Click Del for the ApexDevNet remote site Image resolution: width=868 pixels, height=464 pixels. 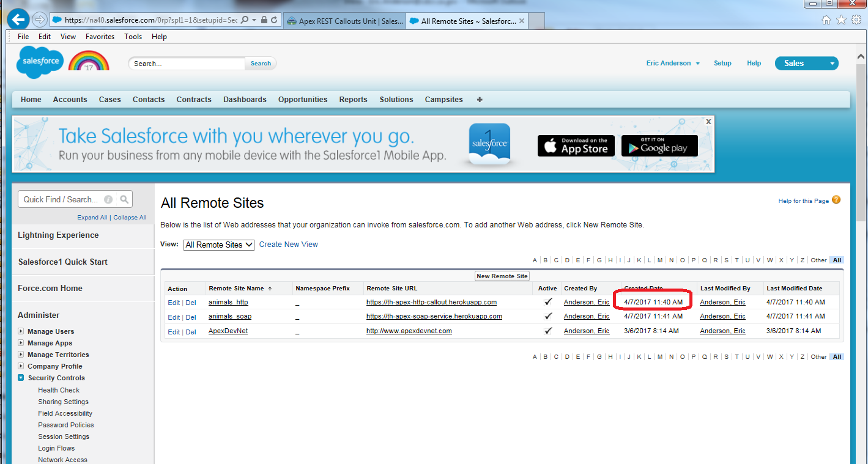(x=191, y=332)
